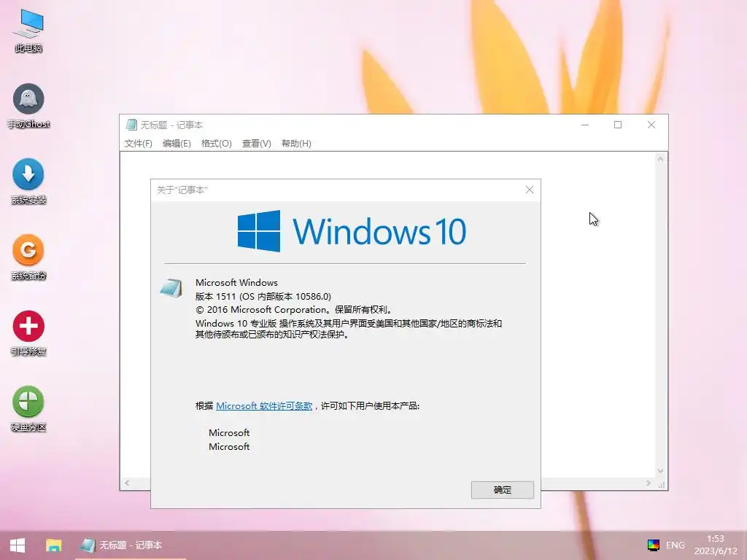
Task: Open the 查看(V) menu in Notepad
Action: [256, 144]
